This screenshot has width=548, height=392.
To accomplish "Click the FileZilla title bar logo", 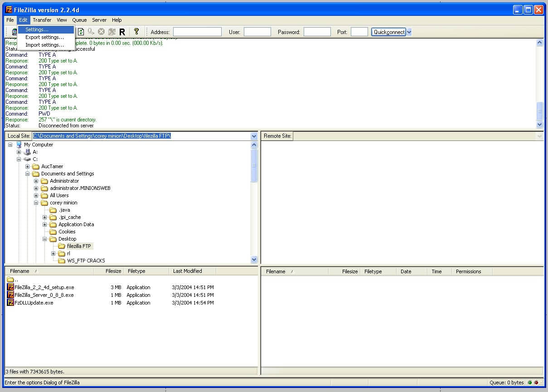I will (x=9, y=10).
